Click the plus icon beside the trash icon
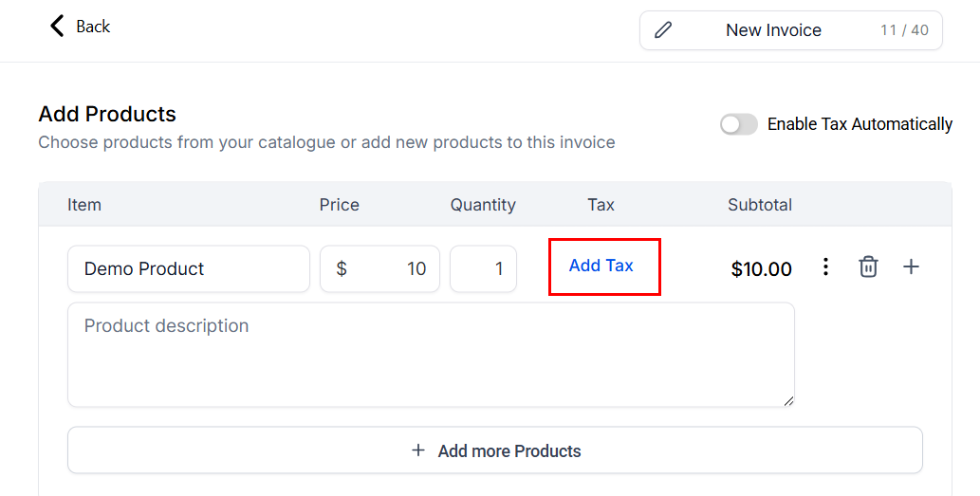The width and height of the screenshot is (980, 496). click(911, 267)
